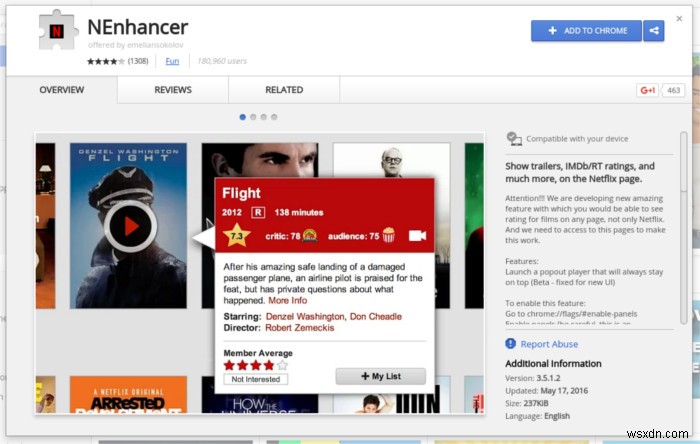700x444 pixels.
Task: Click the Flight title in popup
Action: (x=241, y=193)
